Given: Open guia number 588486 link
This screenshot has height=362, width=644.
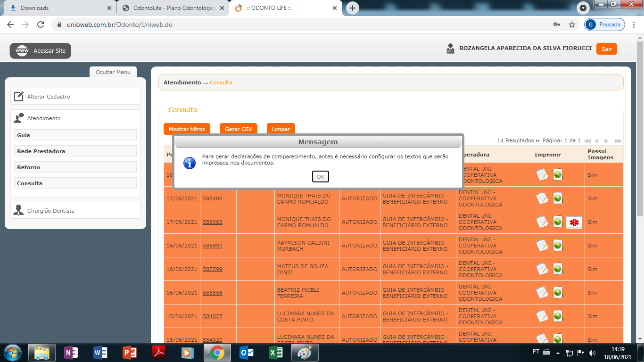Looking at the screenshot, I should [213, 198].
